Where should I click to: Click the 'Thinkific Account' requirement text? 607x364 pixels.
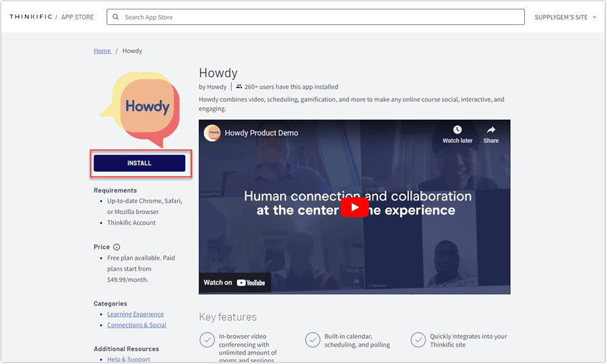(131, 223)
